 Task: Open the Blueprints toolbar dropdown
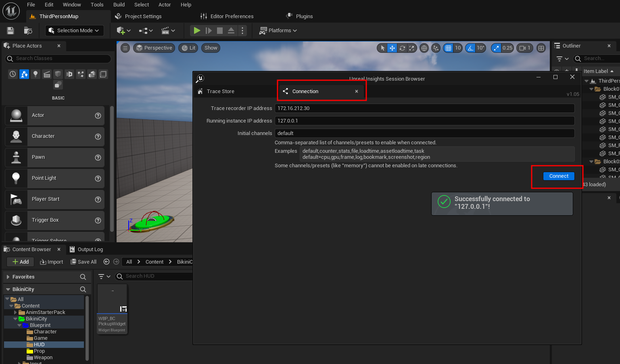pos(146,31)
